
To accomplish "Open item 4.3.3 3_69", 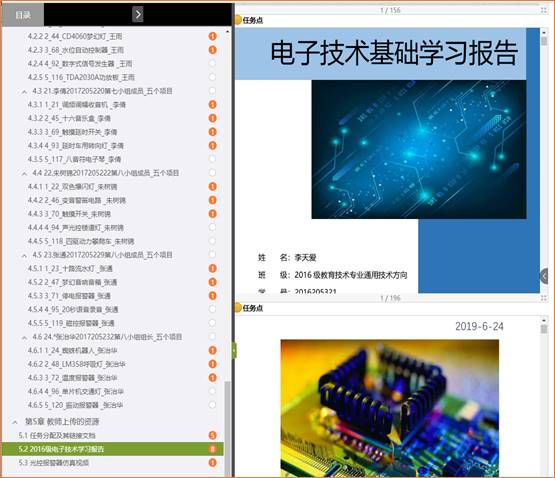I will pyautogui.click(x=72, y=132).
